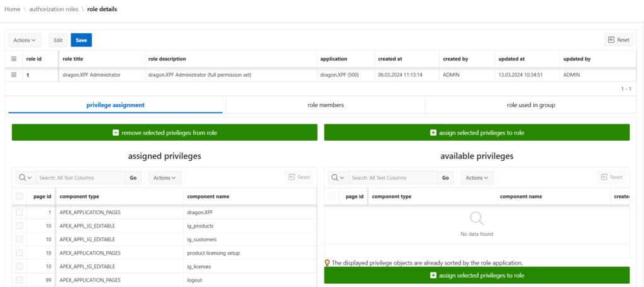This screenshot has width=644, height=287.
Task: Sort by updated at column header
Action: [527, 59]
